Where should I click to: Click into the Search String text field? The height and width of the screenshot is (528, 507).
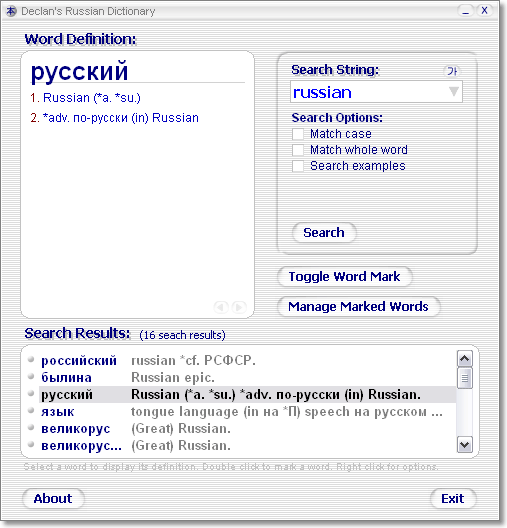[369, 92]
